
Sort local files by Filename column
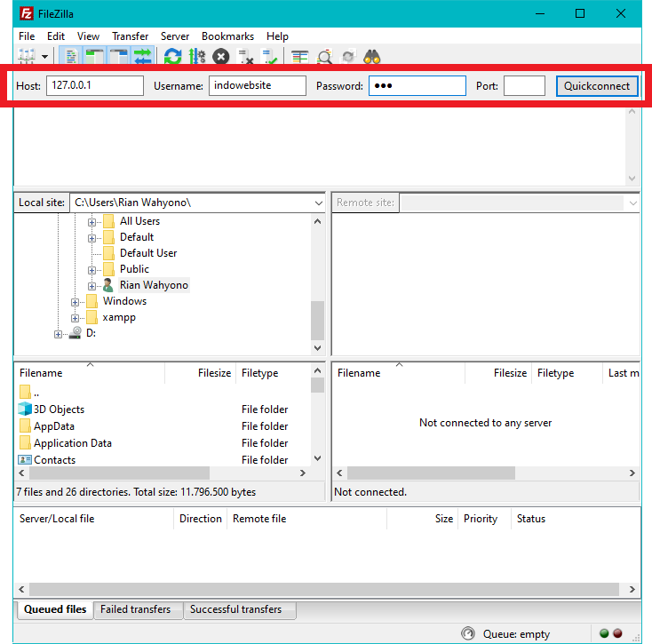90,373
